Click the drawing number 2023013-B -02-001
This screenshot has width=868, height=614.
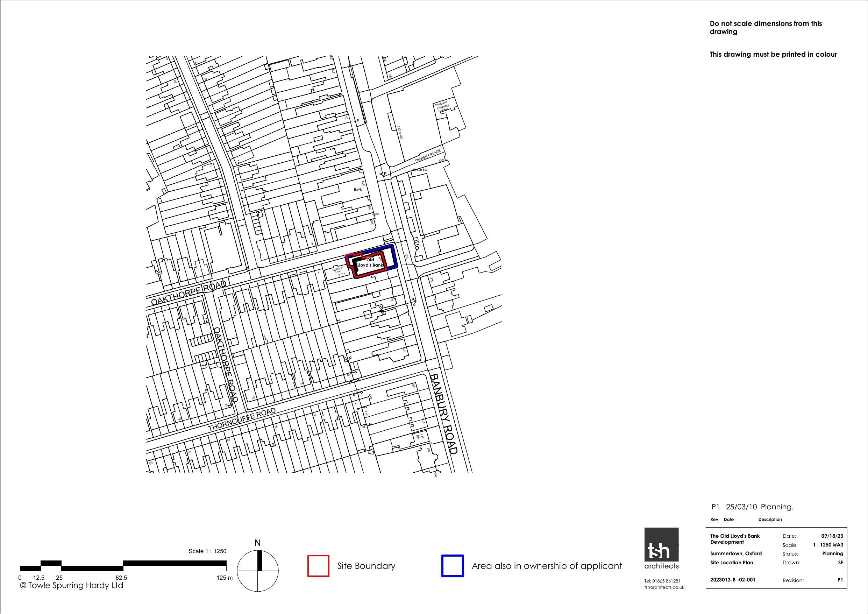[733, 580]
